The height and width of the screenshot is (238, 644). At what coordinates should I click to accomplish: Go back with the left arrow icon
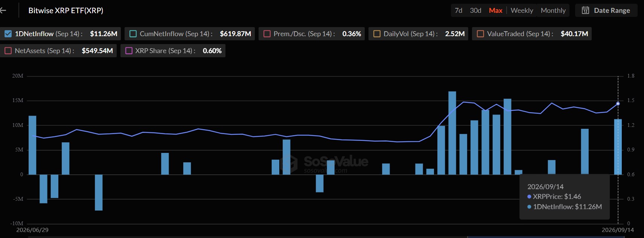[3, 11]
